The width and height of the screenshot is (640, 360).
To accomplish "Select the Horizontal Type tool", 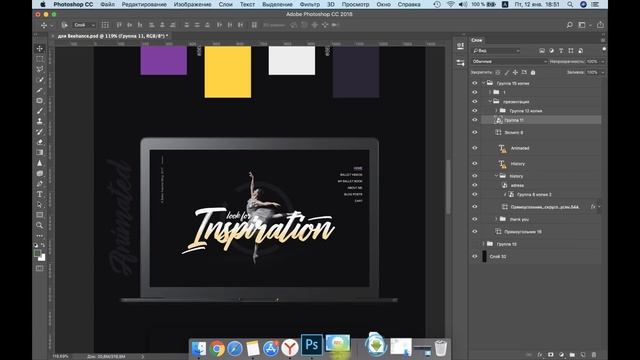I will click(x=40, y=194).
